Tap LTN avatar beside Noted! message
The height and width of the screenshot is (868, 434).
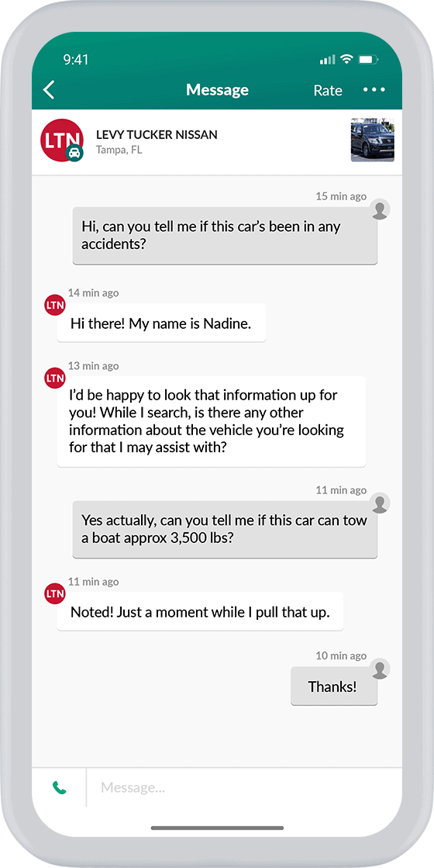(x=55, y=594)
